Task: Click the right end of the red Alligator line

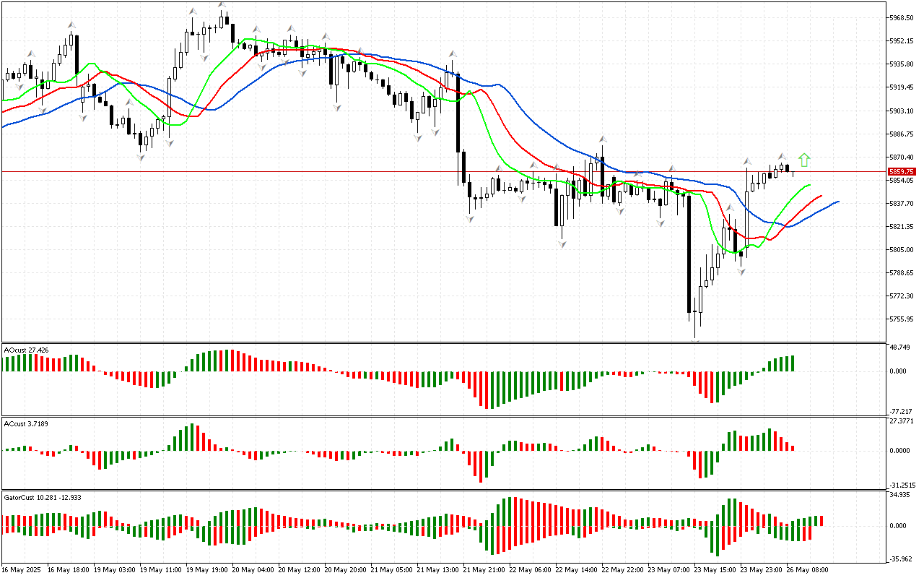Action: (821, 196)
